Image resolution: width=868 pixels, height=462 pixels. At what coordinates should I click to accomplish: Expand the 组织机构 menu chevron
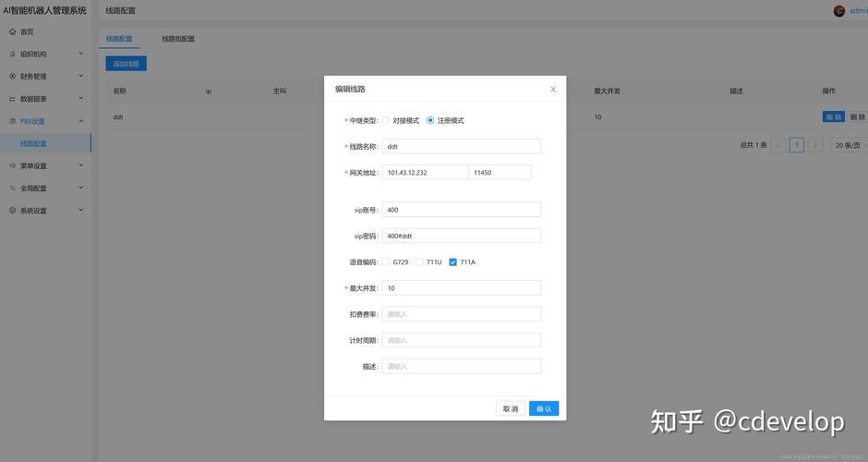pyautogui.click(x=81, y=54)
